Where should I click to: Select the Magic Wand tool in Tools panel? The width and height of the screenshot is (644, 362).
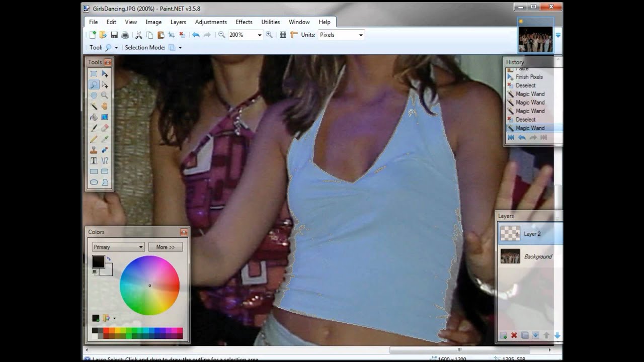tap(94, 106)
